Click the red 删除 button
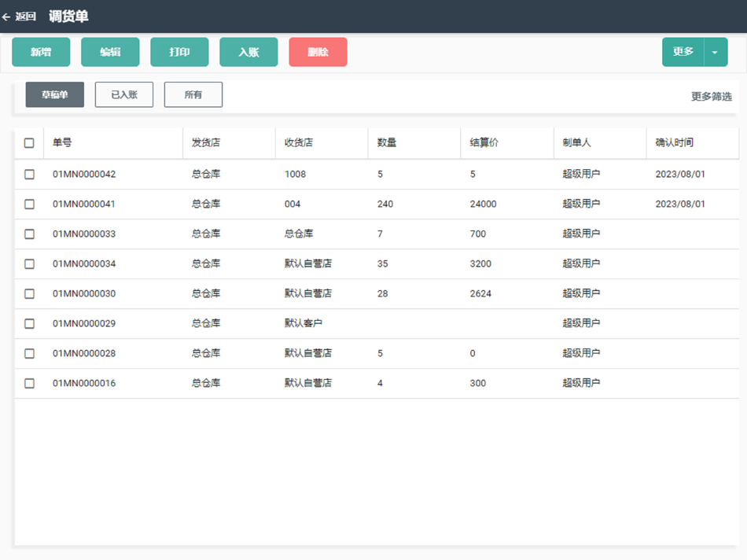747x560 pixels. 318,52
